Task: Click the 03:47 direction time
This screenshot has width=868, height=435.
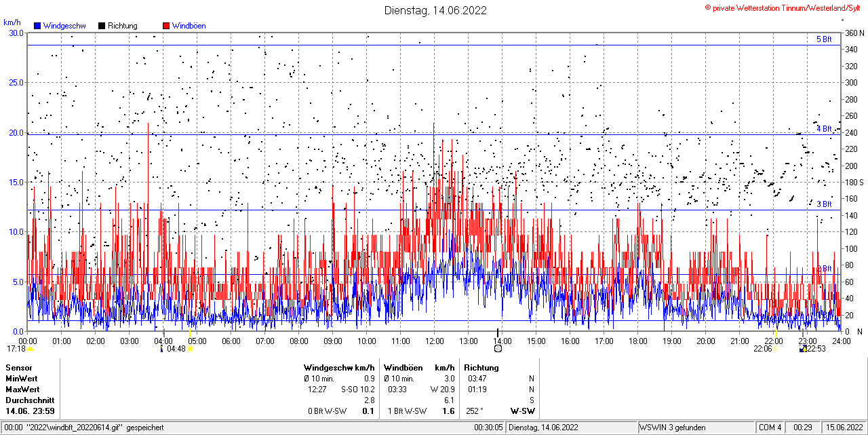Action: 477,379
